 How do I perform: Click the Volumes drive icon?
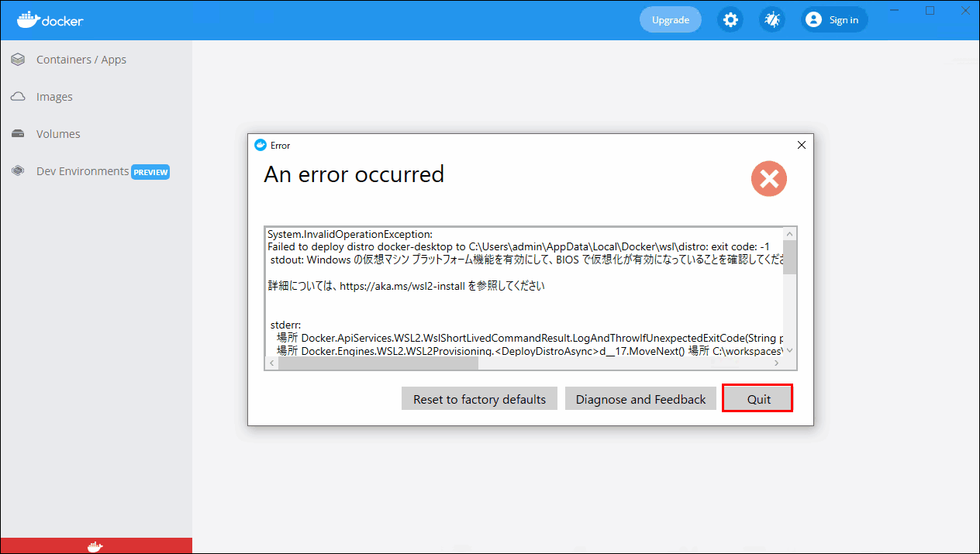pos(18,134)
